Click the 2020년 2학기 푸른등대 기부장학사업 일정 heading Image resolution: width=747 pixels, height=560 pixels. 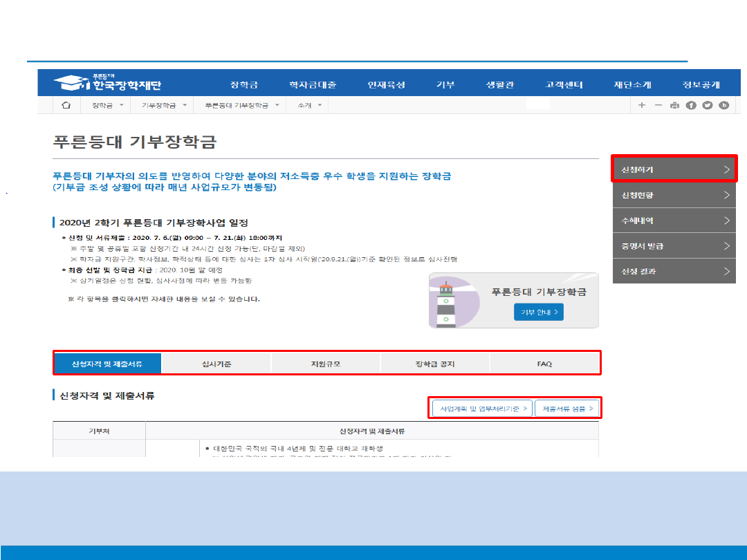(154, 223)
